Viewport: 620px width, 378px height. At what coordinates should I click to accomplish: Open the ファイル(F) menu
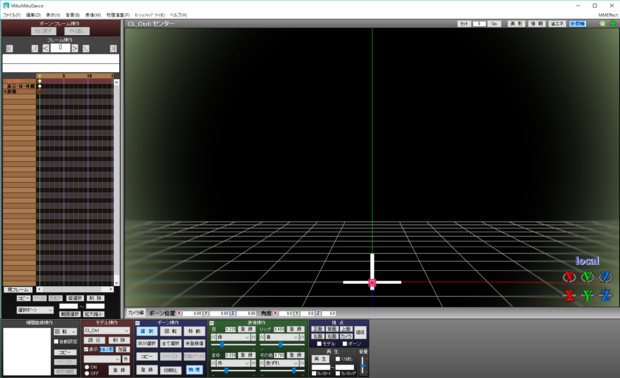pos(11,15)
